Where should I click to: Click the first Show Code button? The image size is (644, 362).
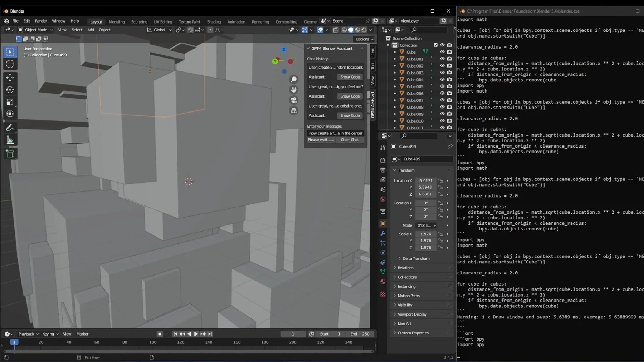point(350,77)
